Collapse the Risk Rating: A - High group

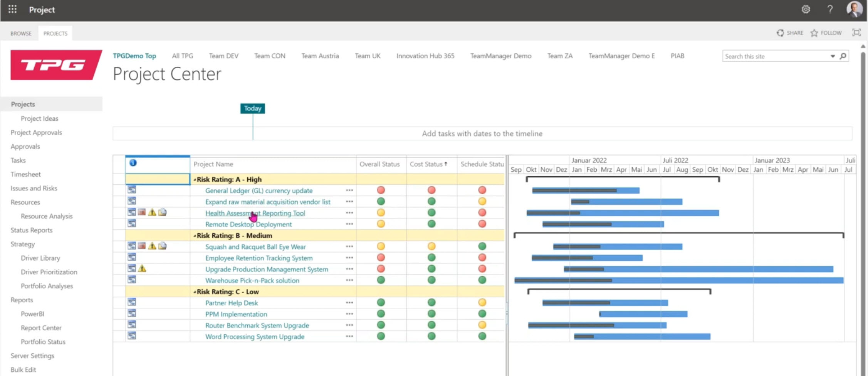[195, 180]
